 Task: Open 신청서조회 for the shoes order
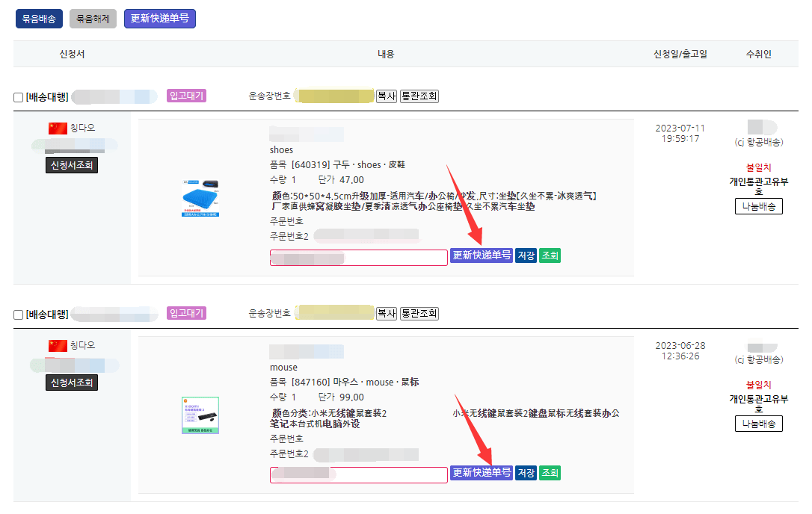click(x=72, y=165)
